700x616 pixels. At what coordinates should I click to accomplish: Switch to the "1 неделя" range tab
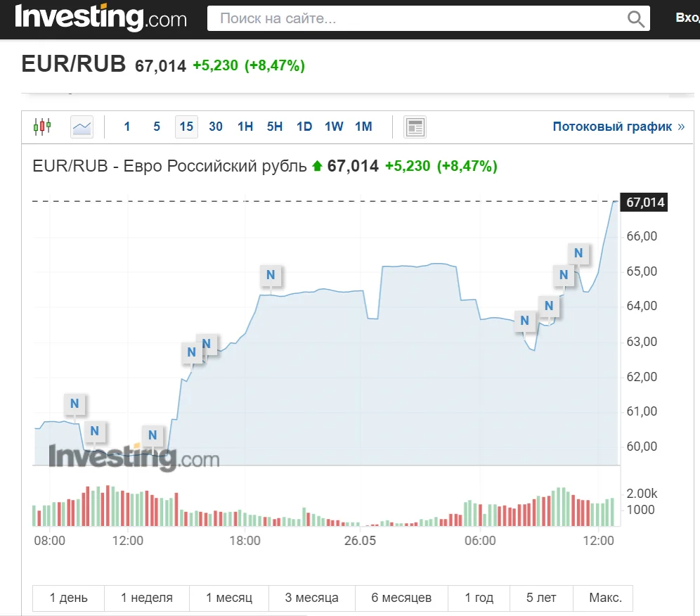(x=146, y=598)
